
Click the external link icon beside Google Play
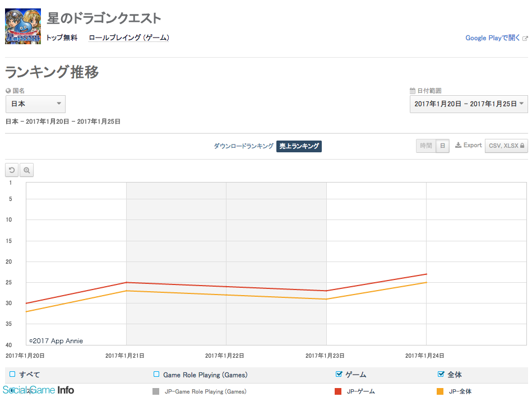pyautogui.click(x=525, y=38)
